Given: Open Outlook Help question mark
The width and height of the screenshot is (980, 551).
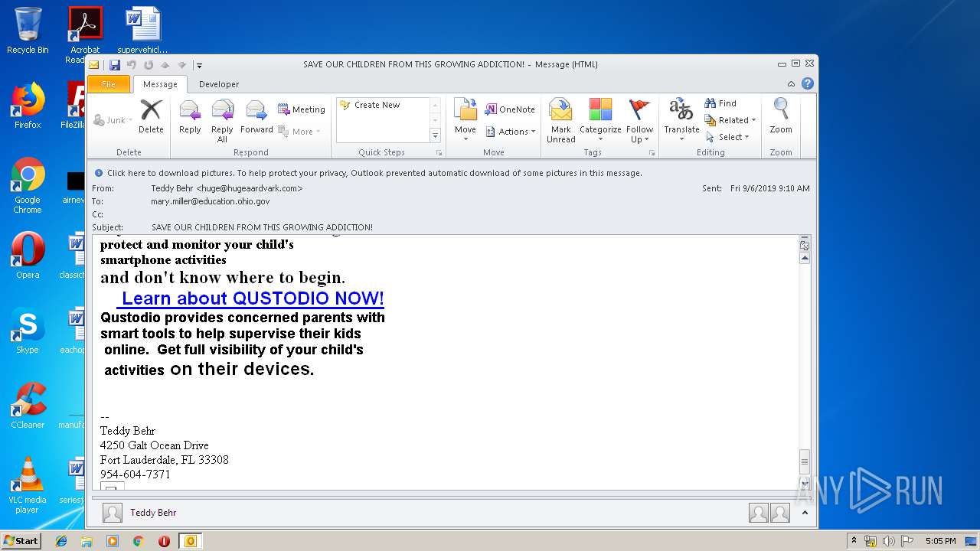Looking at the screenshot, I should click(807, 84).
